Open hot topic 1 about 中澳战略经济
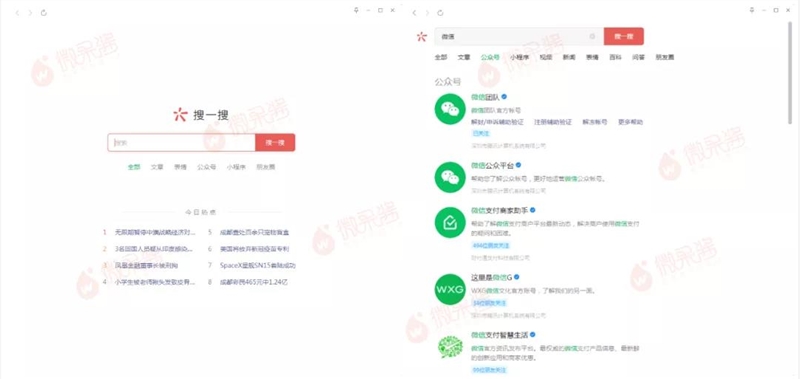Screen dimensions: 800x379 (155, 232)
